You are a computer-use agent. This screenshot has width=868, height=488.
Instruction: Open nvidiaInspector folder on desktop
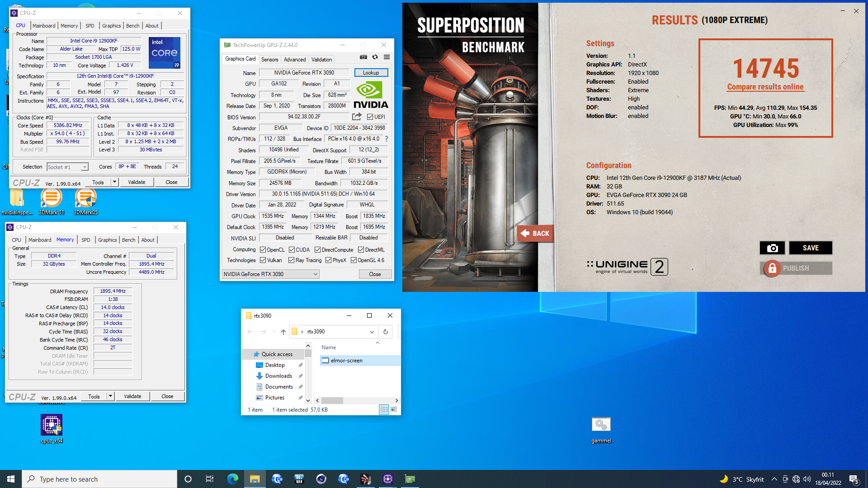pos(17,202)
